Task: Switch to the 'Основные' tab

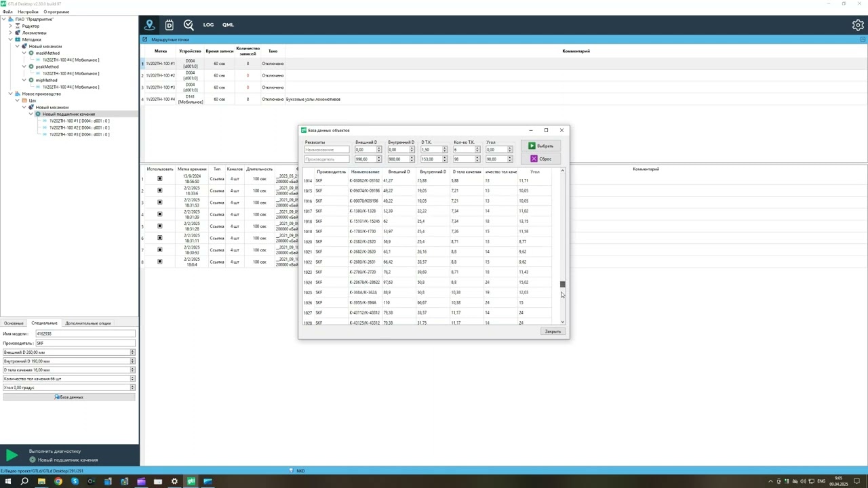Action: coord(14,323)
